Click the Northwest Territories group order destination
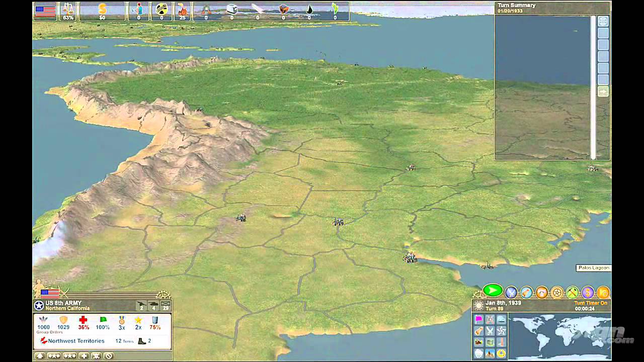This screenshot has height=362, width=644. click(76, 341)
